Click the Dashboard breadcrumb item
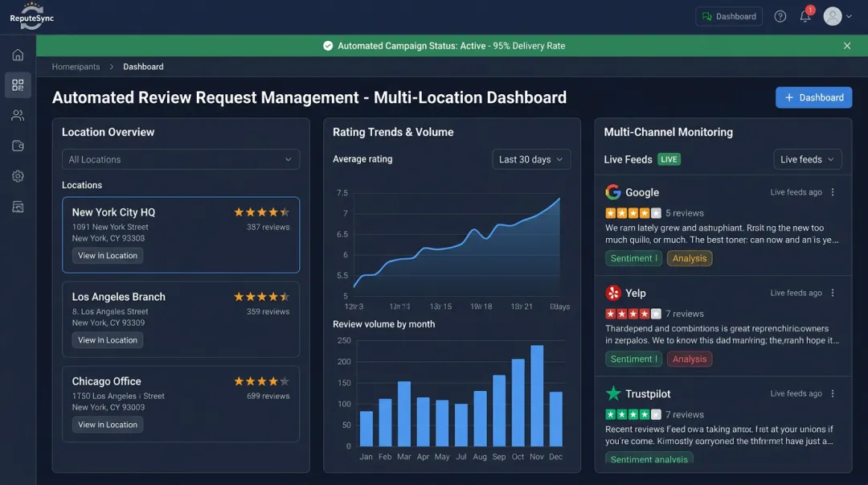The width and height of the screenshot is (868, 485). pyautogui.click(x=143, y=67)
